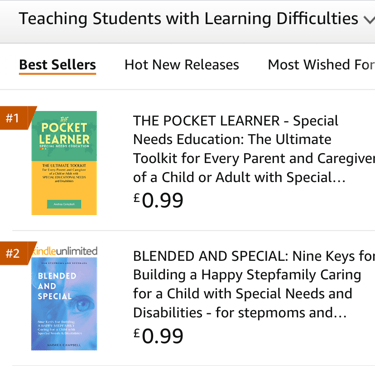This screenshot has width=375, height=366.
Task: Tap the kindleunlimited logo above second book
Action: pyautogui.click(x=65, y=251)
